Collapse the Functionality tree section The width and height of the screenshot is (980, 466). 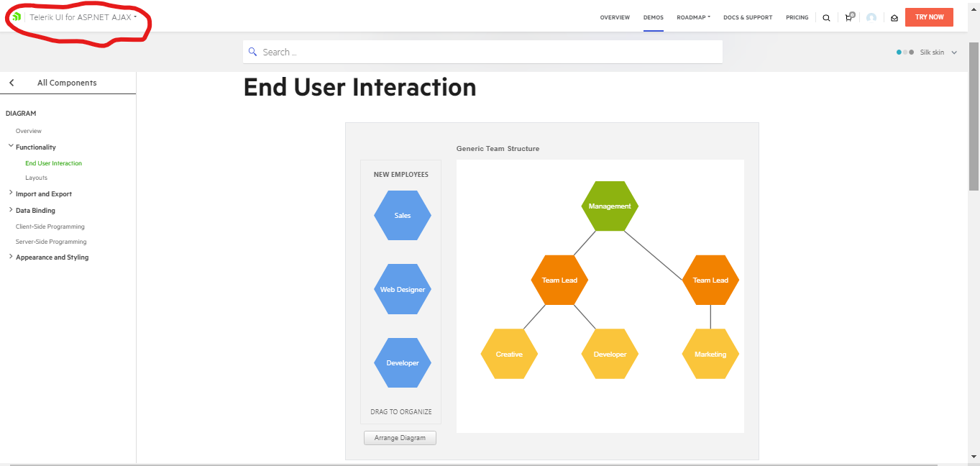(11, 147)
